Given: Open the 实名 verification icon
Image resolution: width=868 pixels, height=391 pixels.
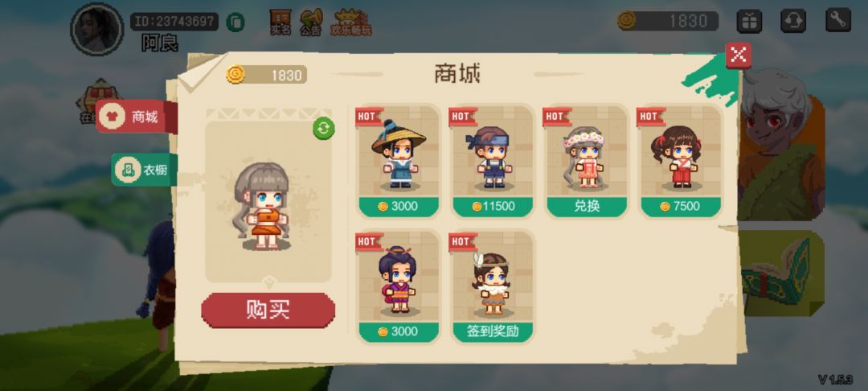Looking at the screenshot, I should (x=280, y=23).
